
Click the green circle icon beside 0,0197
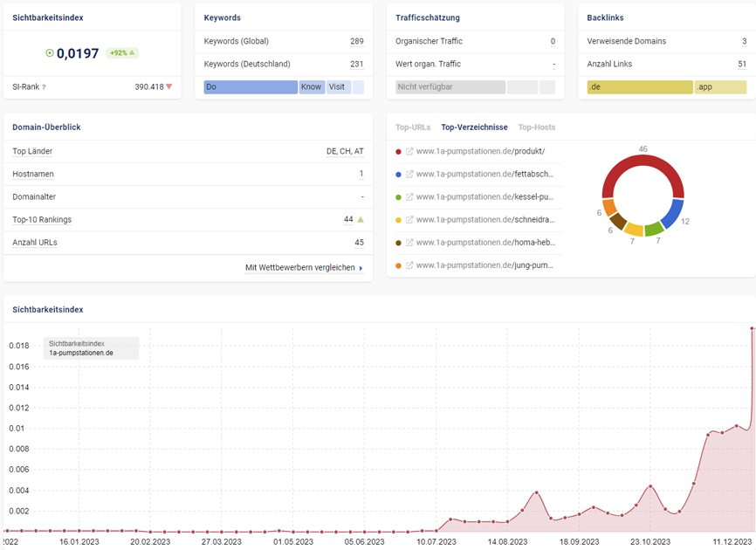pos(50,53)
